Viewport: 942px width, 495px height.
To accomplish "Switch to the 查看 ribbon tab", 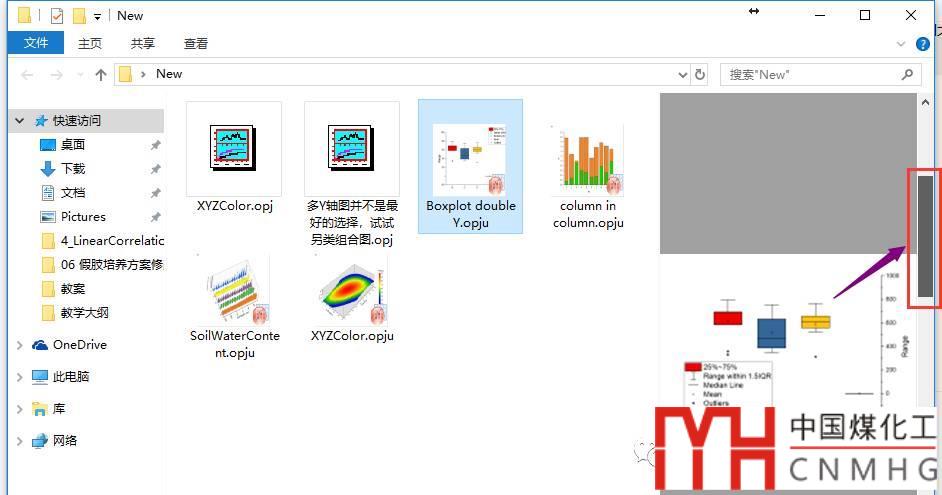I will 196,43.
